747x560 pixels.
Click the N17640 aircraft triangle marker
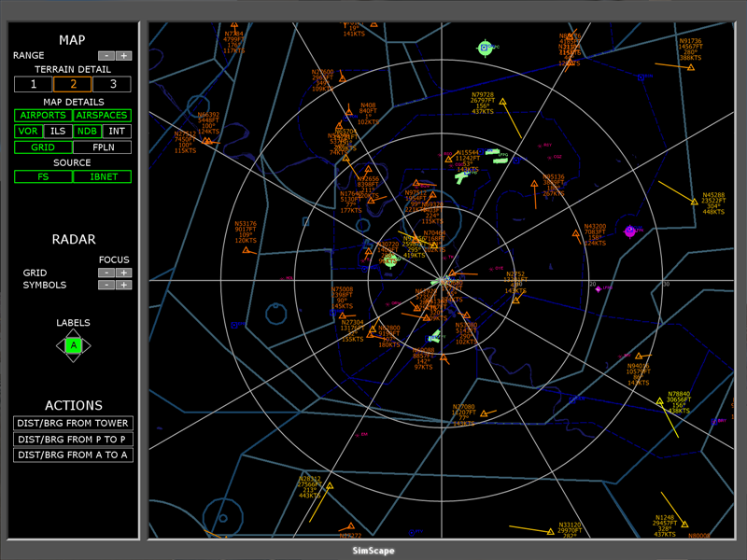click(371, 201)
